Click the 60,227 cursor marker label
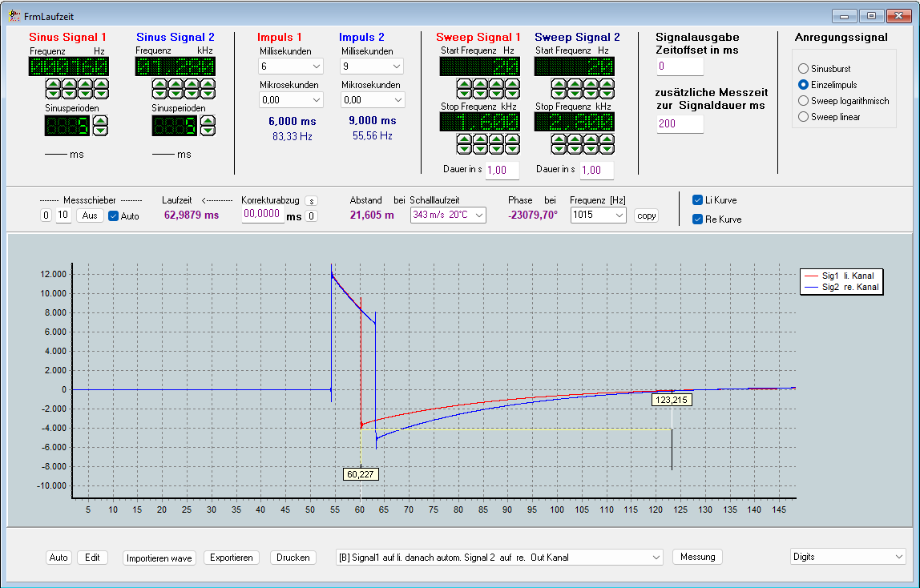Image resolution: width=920 pixels, height=588 pixels. [361, 474]
